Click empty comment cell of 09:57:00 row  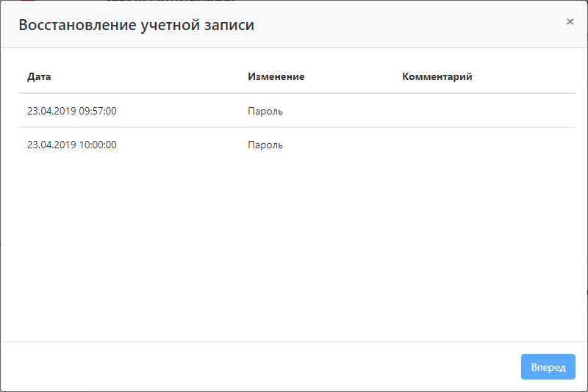click(x=485, y=111)
